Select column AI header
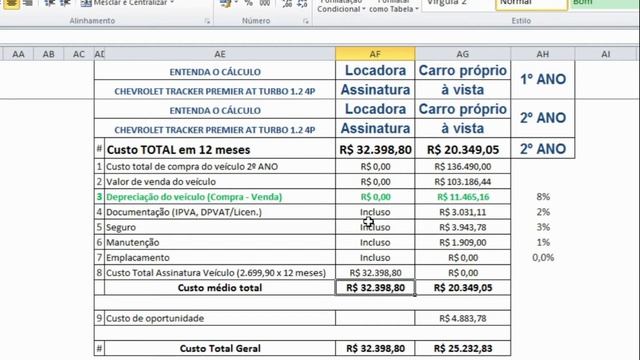This screenshot has width=640, height=360. pos(606,54)
